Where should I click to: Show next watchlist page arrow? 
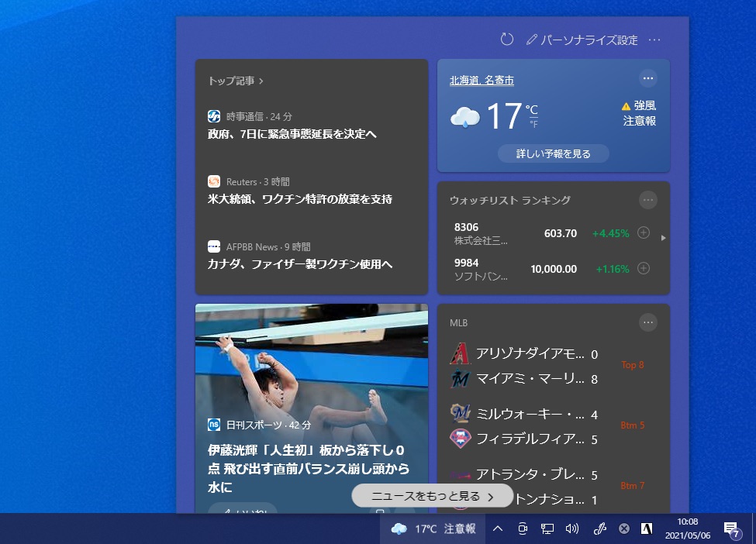click(664, 238)
